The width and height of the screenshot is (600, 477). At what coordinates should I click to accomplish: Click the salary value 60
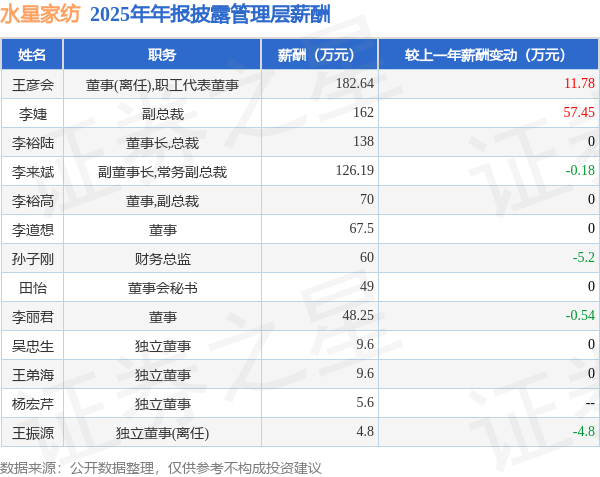click(x=367, y=257)
